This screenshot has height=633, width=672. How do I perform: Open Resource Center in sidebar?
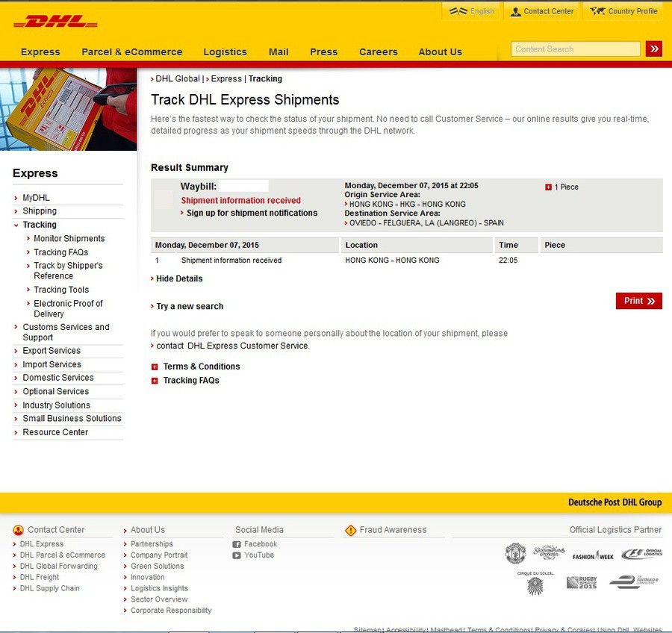55,432
